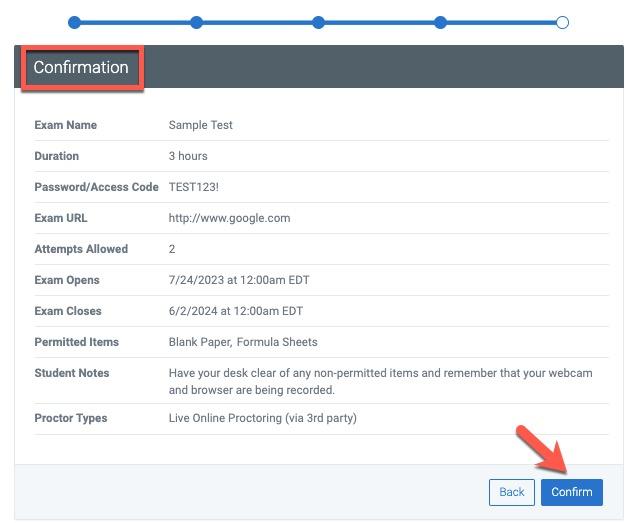Click the 'Duration' label
Screen dimensions: 628x523
(x=56, y=156)
